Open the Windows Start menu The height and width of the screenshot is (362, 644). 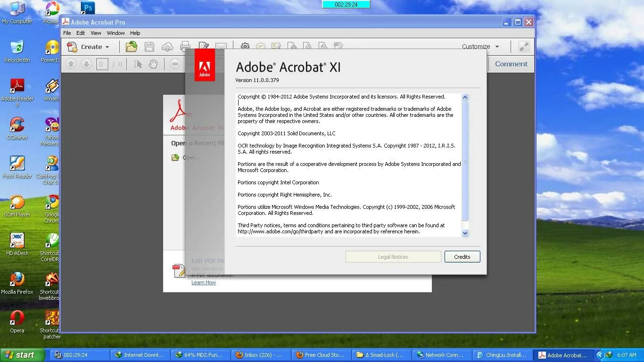(22, 355)
